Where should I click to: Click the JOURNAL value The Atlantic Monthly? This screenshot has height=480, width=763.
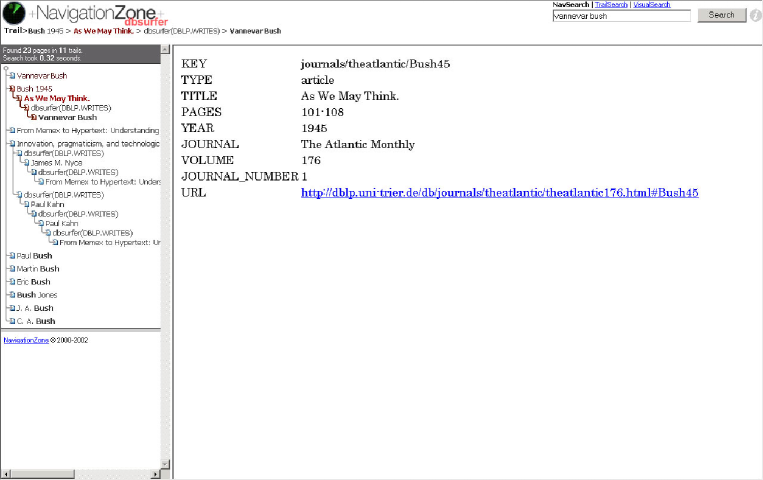[358, 145]
